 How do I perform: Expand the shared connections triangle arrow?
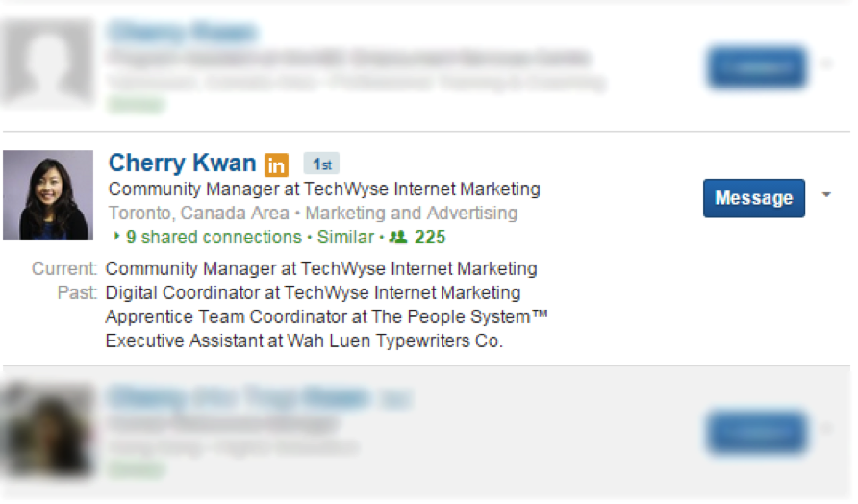[117, 237]
